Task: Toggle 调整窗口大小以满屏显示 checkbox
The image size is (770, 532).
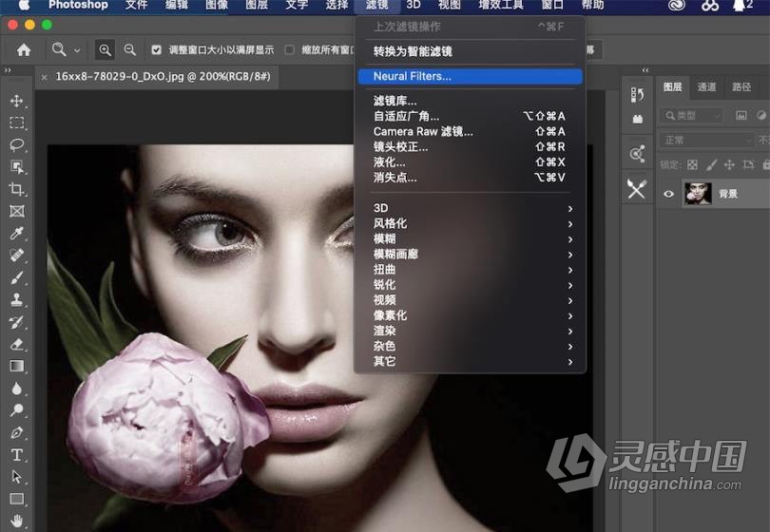Action: point(156,49)
